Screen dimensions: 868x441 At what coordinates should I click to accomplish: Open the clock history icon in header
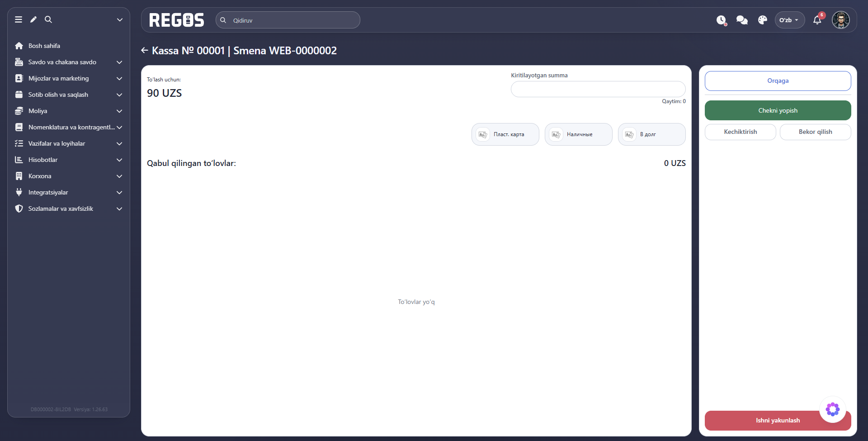pyautogui.click(x=722, y=20)
